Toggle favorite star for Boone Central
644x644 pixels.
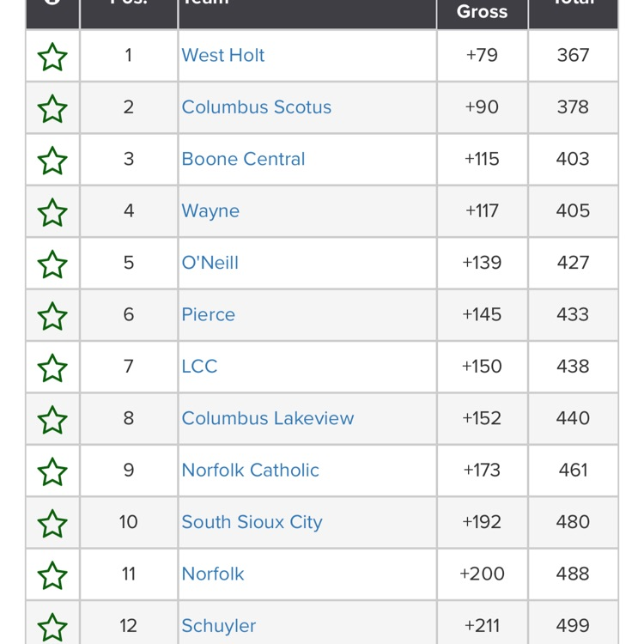coord(52,161)
